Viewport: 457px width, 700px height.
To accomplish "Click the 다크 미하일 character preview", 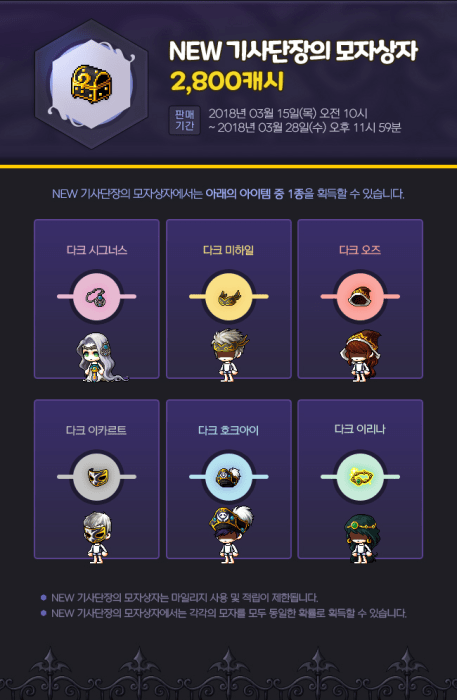I will (x=229, y=355).
